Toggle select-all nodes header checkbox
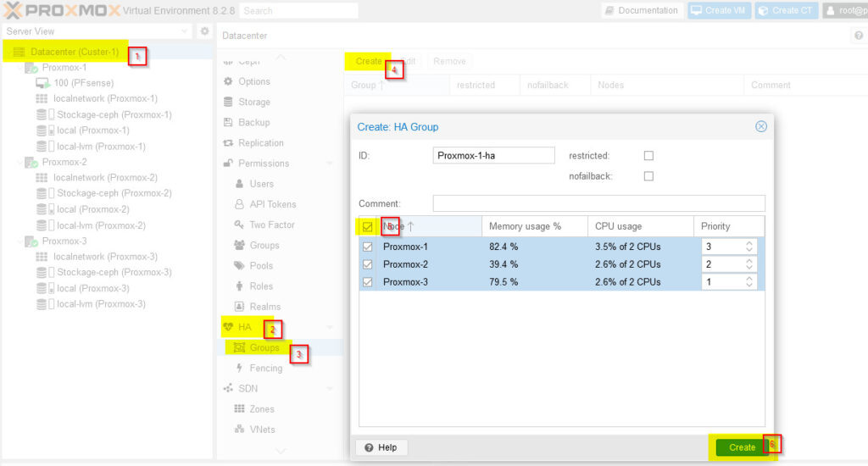The height and width of the screenshot is (466, 868). point(367,226)
